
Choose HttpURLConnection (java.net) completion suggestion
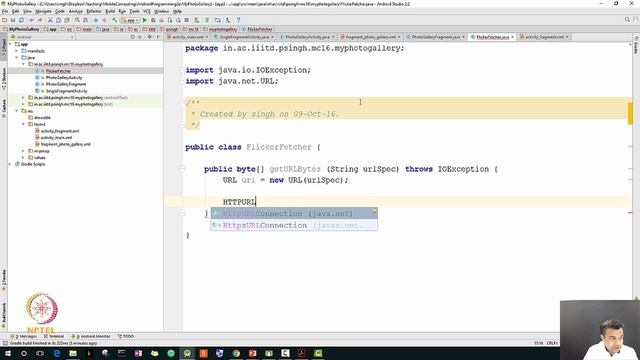tap(294, 213)
